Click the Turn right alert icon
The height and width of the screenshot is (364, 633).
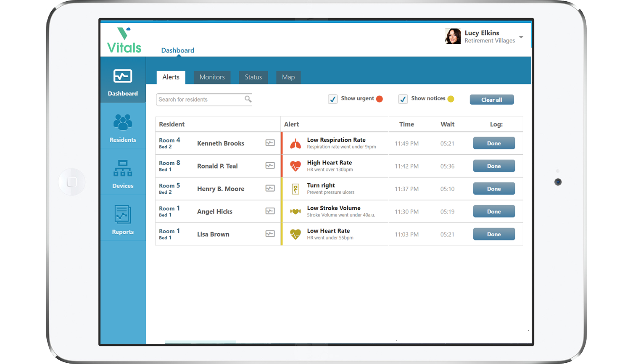point(295,189)
